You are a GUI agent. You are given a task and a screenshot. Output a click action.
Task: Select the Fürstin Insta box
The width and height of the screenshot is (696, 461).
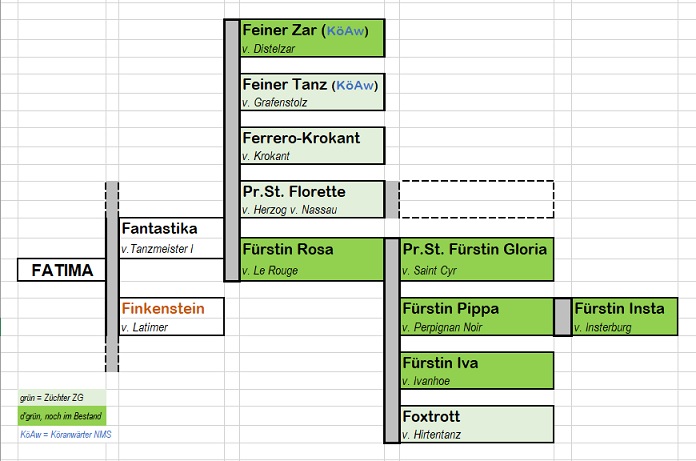(633, 316)
